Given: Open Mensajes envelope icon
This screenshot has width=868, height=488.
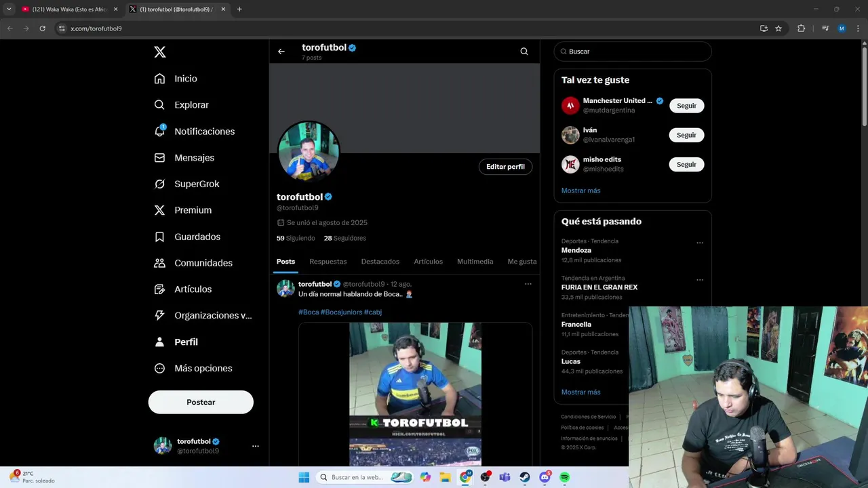Looking at the screenshot, I should click(x=159, y=157).
